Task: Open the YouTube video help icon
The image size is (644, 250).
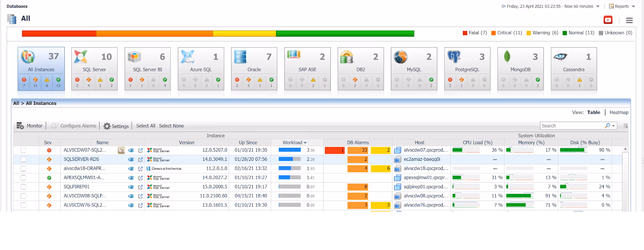Action: pyautogui.click(x=608, y=20)
